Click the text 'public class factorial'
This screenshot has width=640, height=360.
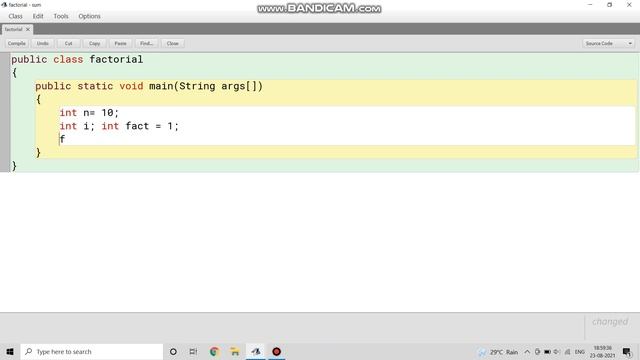click(x=77, y=59)
